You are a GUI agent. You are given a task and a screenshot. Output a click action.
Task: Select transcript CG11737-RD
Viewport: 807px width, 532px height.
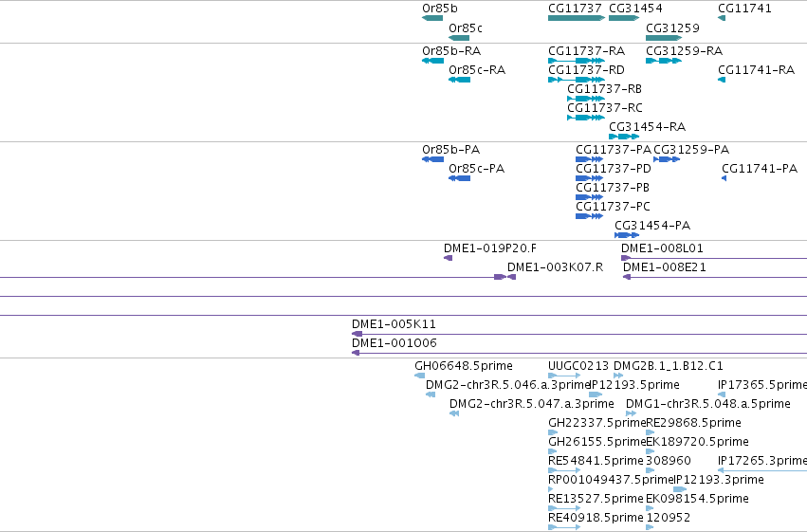pyautogui.click(x=577, y=80)
